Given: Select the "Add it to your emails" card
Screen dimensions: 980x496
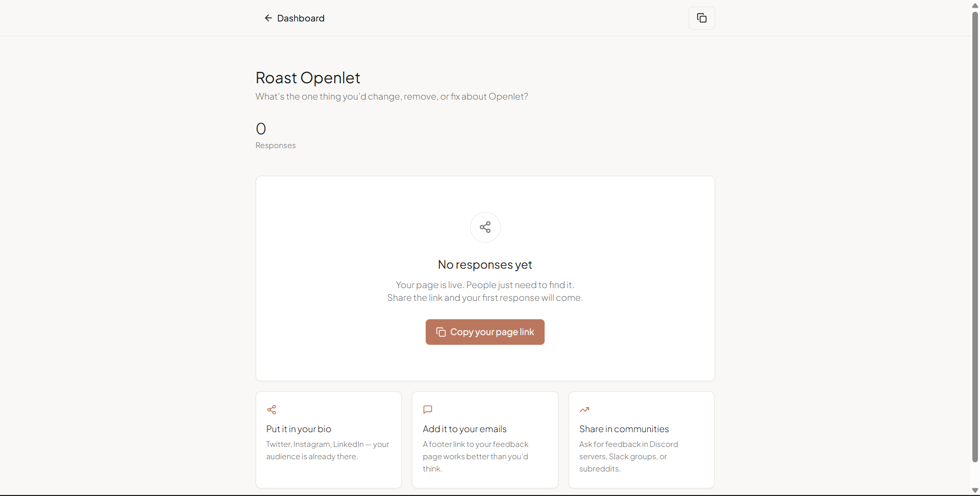Looking at the screenshot, I should 484,439.
